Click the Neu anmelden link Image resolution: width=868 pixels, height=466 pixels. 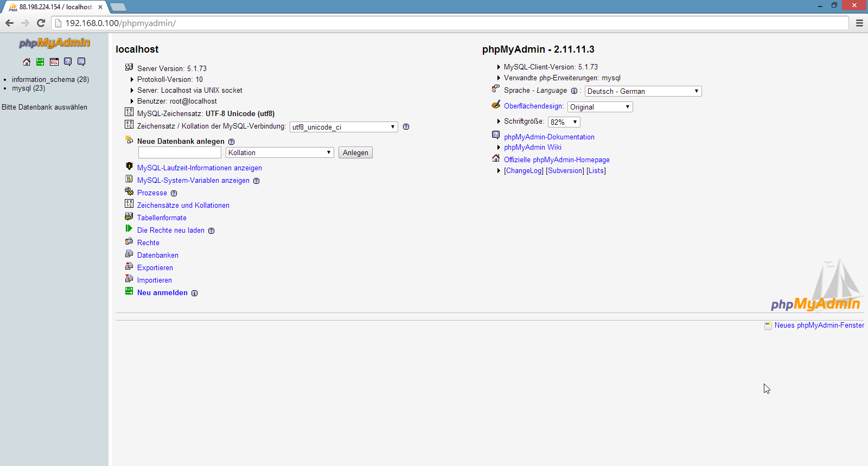coord(162,293)
